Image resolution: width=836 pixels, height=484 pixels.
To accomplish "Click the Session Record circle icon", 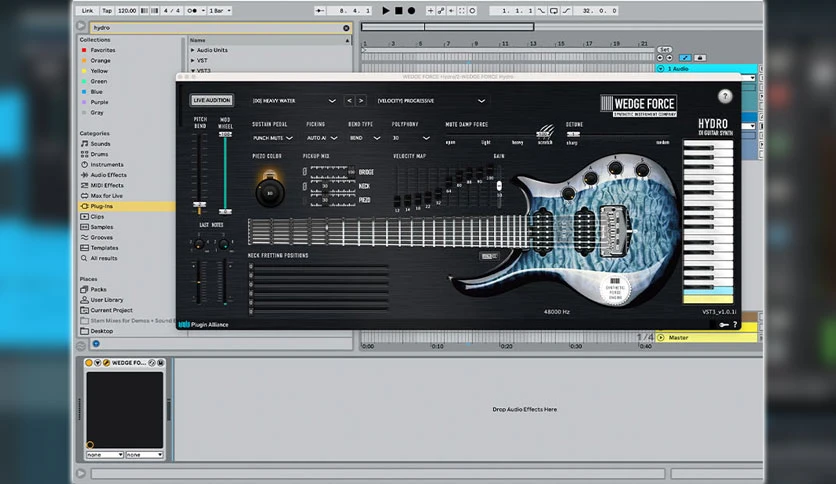I will pos(472,11).
